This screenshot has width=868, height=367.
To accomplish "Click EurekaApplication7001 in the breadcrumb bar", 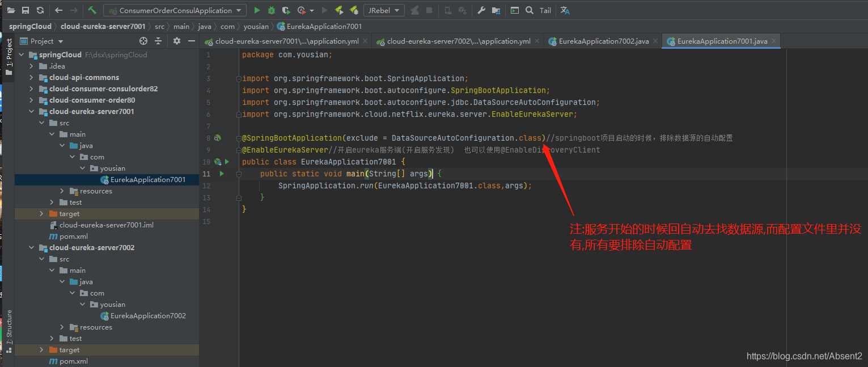I will (x=320, y=26).
